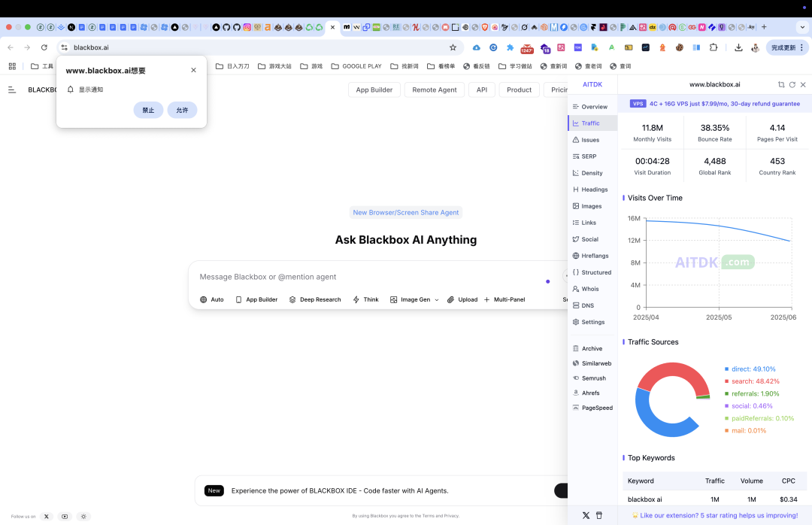
Task: Click the trash icon in AITDK footer
Action: pos(599,516)
